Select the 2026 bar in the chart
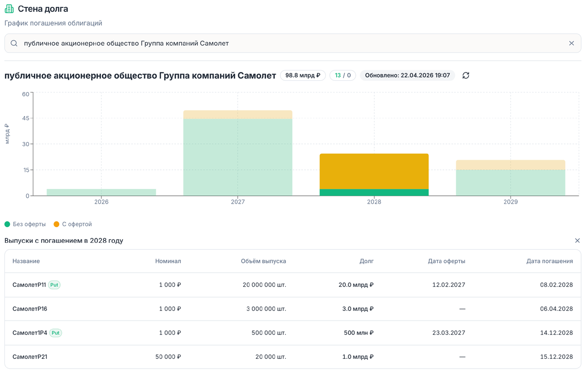Viewport: 588px width, 373px height. click(101, 192)
